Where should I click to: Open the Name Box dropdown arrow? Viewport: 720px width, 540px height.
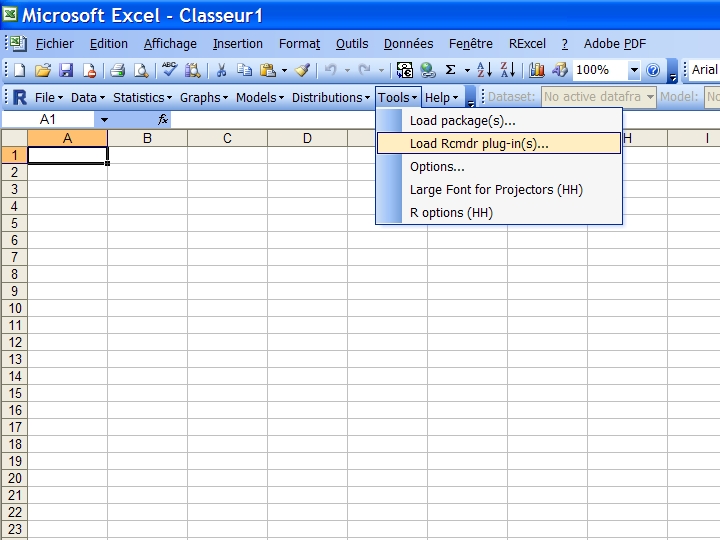104,120
